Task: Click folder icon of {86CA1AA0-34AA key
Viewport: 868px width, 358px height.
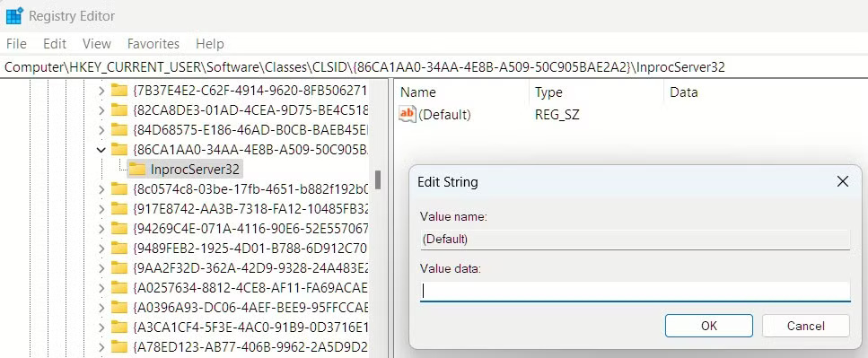Action: point(119,150)
